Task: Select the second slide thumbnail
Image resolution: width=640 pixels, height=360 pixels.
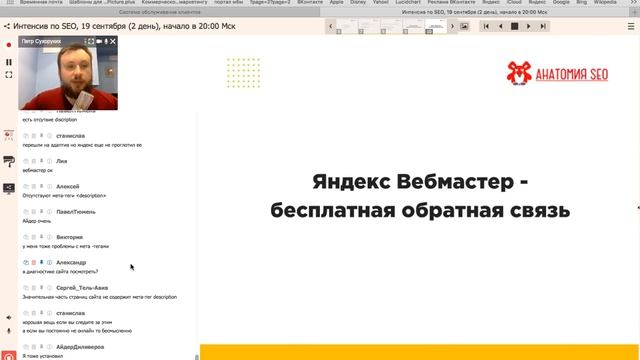Action: (369, 26)
